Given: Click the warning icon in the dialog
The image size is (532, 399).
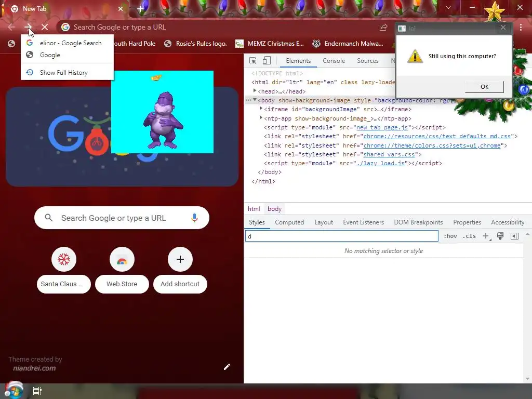Looking at the screenshot, I should 415,56.
